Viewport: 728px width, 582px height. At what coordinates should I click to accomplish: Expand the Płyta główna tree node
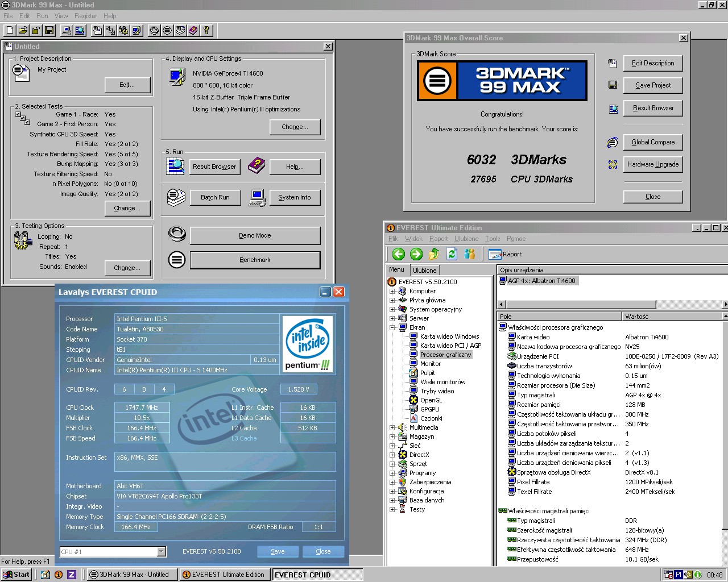[392, 300]
